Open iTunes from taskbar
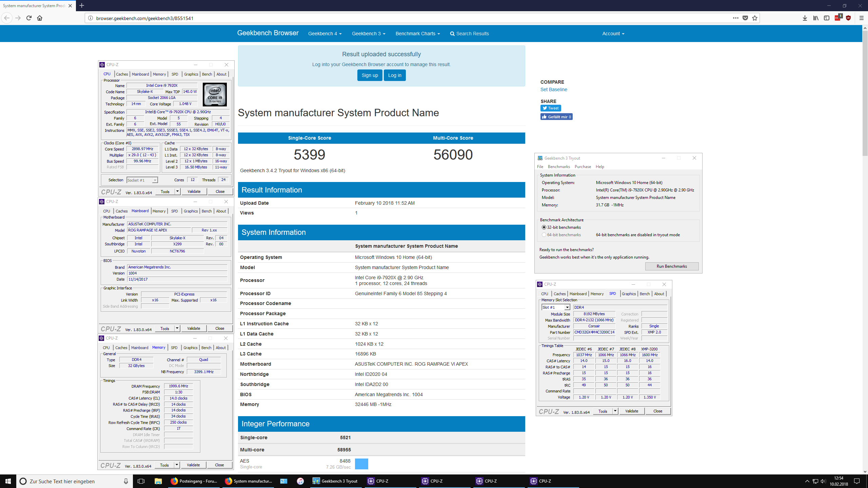The width and height of the screenshot is (868, 488). (300, 481)
